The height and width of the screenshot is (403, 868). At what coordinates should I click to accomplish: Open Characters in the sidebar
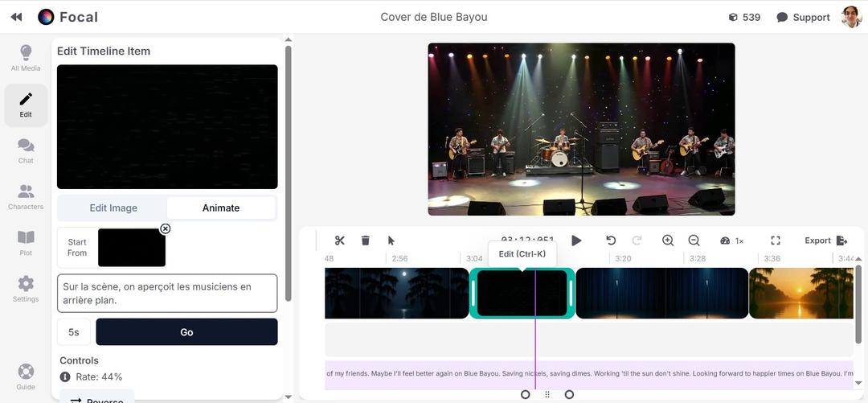pos(26,197)
